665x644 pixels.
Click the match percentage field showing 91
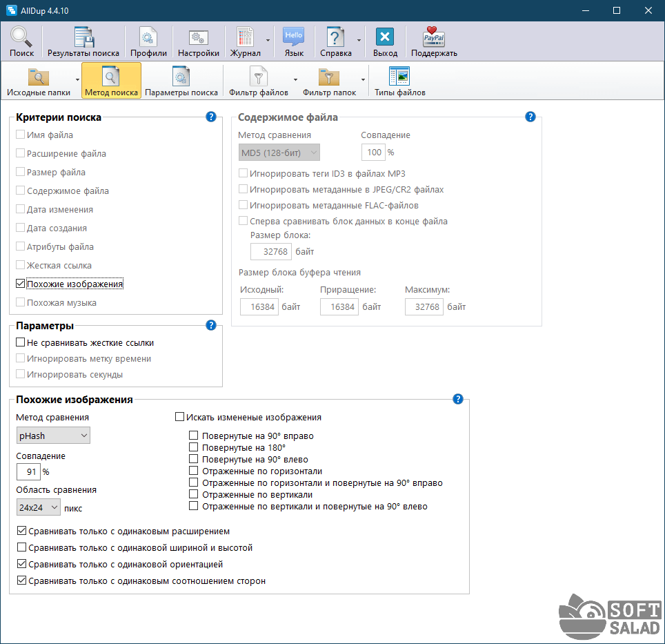pos(28,472)
